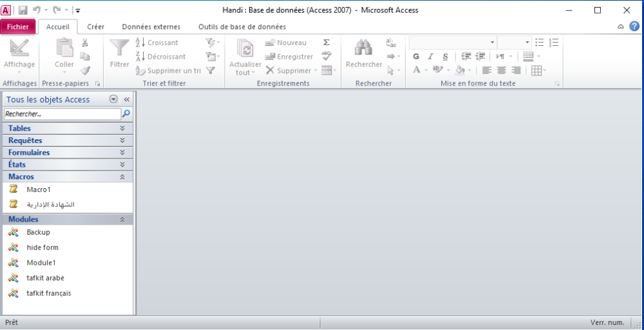This screenshot has height=330, width=644.
Task: Click Supprimer un tri
Action: click(x=168, y=70)
